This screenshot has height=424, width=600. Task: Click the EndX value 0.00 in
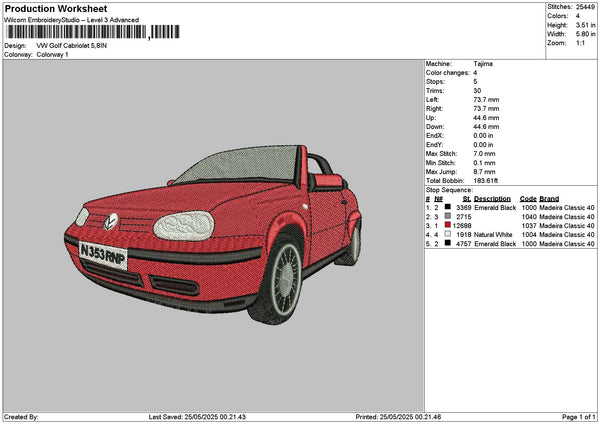(483, 136)
